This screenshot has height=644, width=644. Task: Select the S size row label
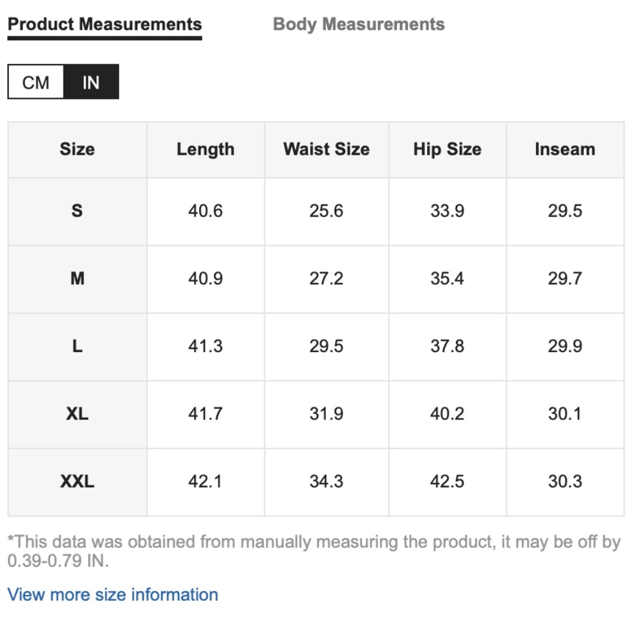pyautogui.click(x=77, y=211)
